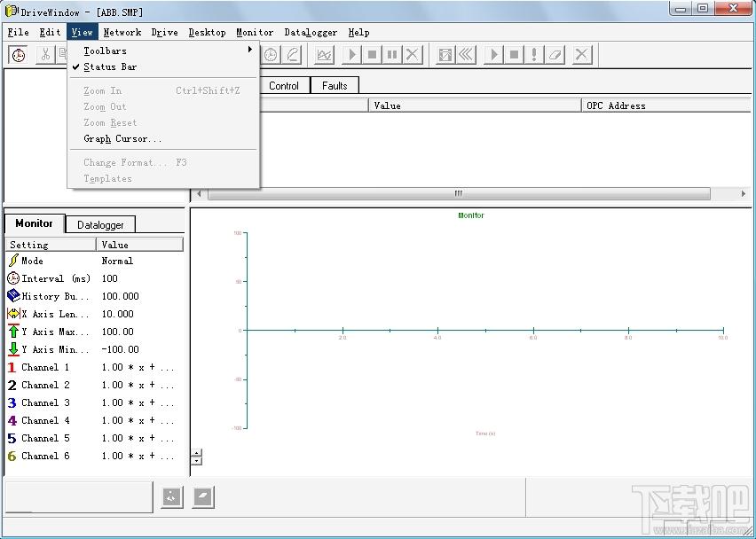Viewport: 756px width, 539px height.
Task: Click the Mode setting icon
Action: 13,261
